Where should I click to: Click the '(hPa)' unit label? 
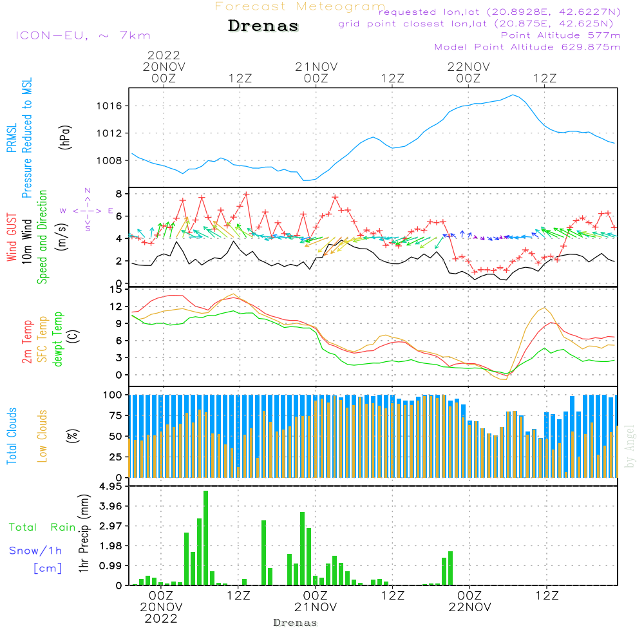coord(64,138)
